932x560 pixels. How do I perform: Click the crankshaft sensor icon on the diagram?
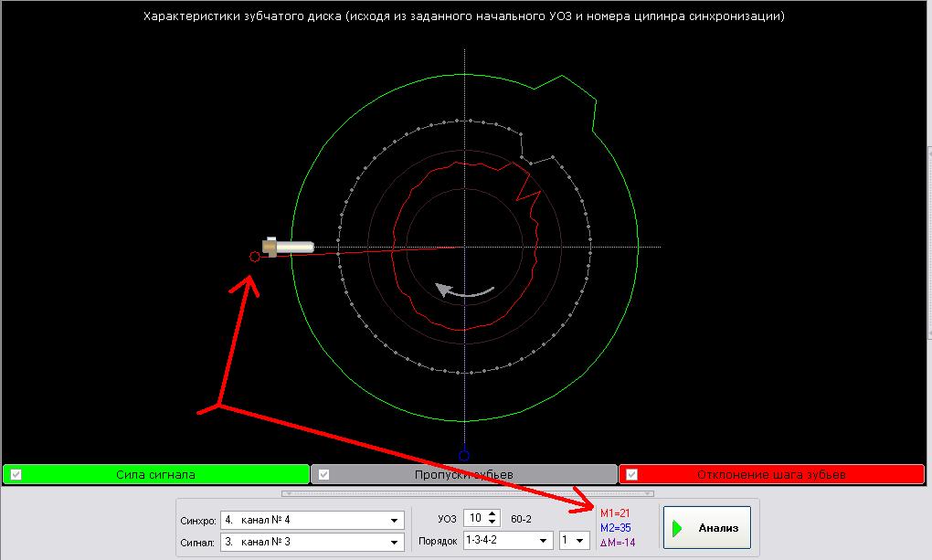pyautogui.click(x=288, y=247)
